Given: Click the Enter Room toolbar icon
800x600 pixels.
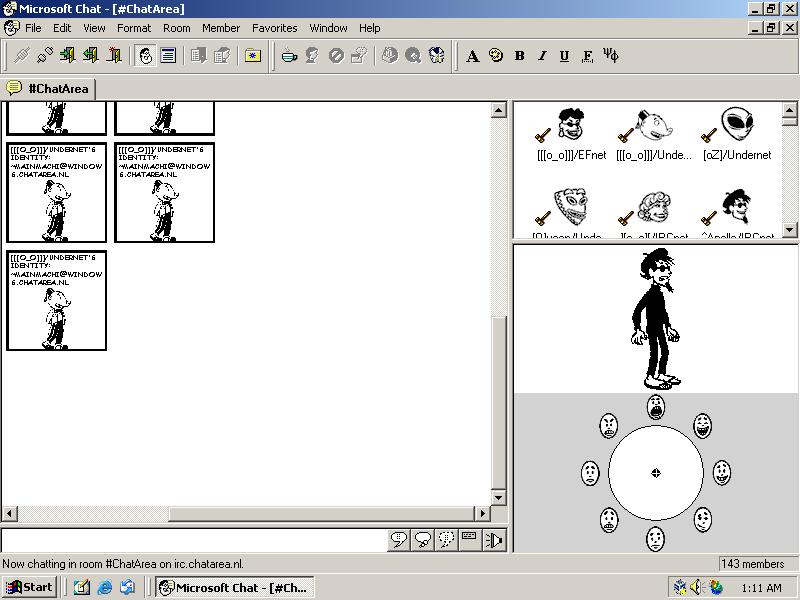Looking at the screenshot, I should 68,56.
